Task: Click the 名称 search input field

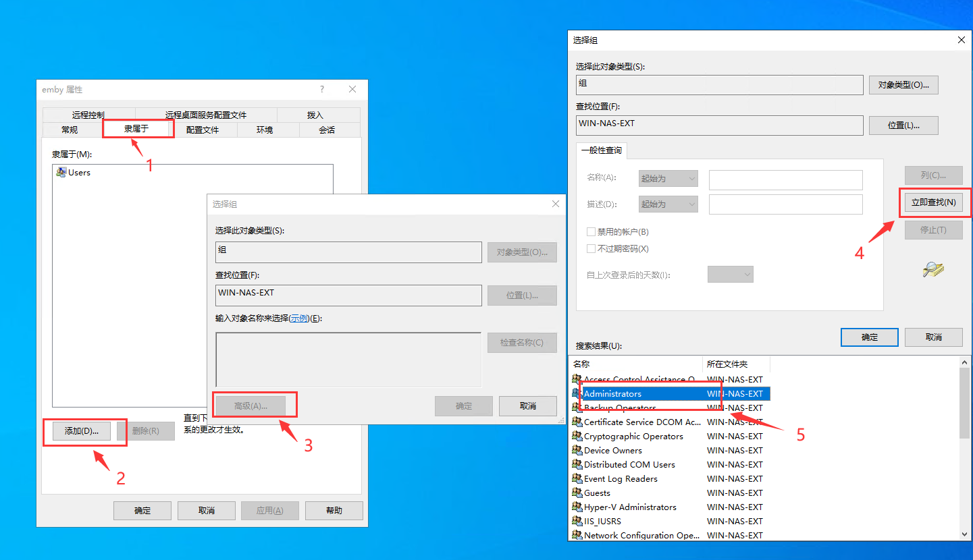Action: (785, 179)
